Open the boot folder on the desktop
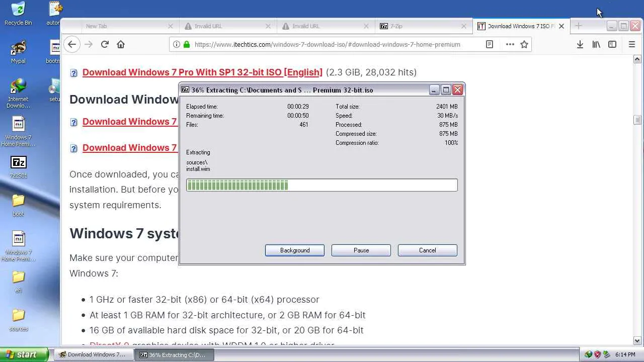 (18, 205)
